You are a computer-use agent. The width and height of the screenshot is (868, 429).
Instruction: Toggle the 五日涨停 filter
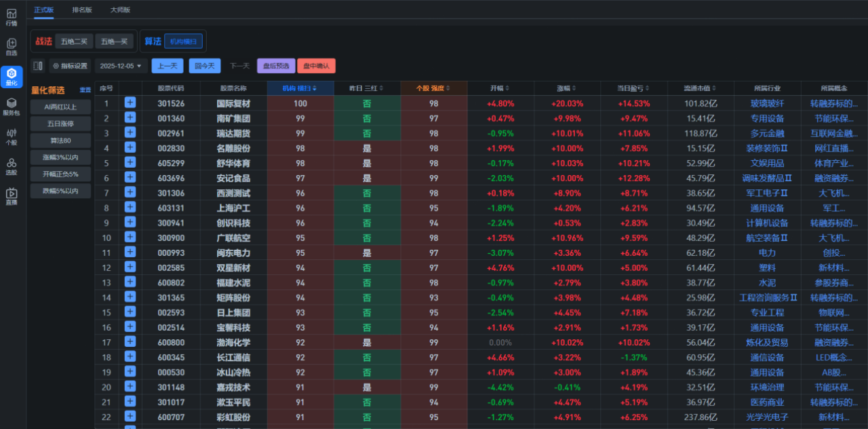coord(60,124)
